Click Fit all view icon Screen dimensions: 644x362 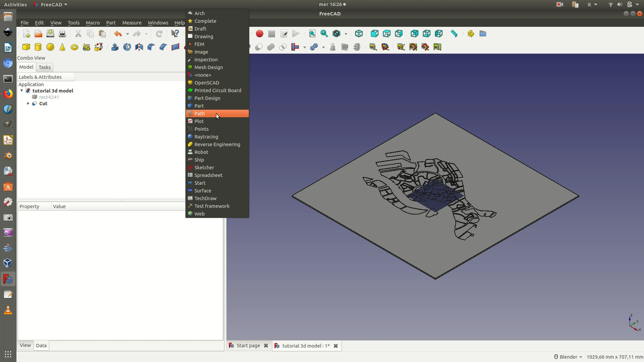tap(312, 34)
